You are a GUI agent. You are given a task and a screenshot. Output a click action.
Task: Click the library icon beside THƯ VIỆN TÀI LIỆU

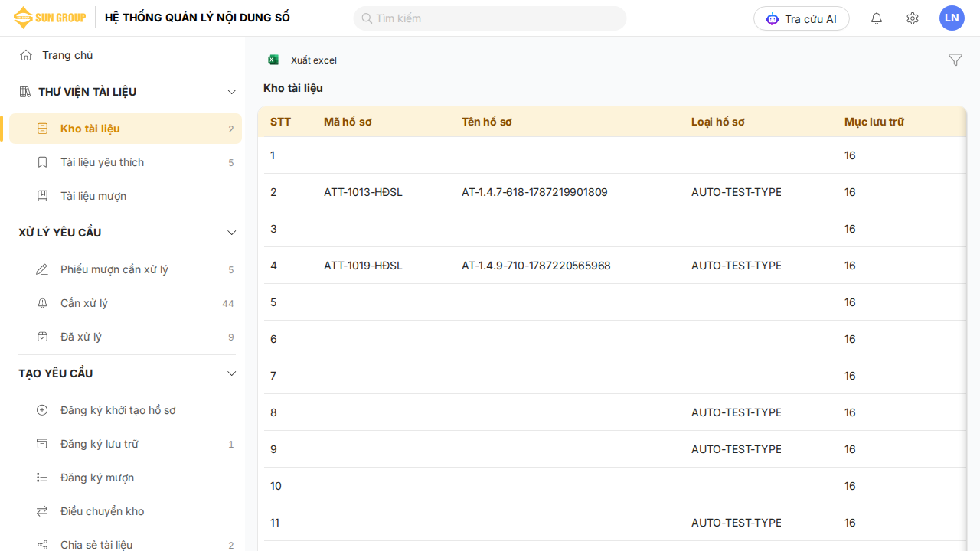tap(24, 92)
